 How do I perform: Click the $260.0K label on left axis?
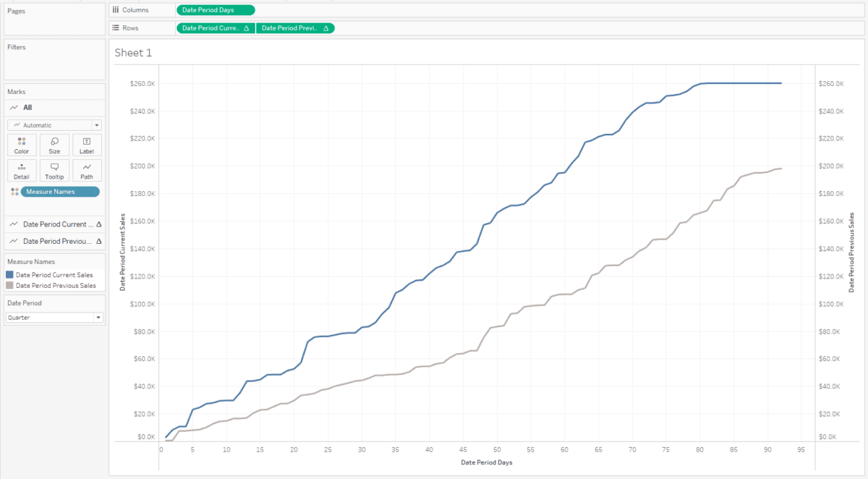(142, 83)
